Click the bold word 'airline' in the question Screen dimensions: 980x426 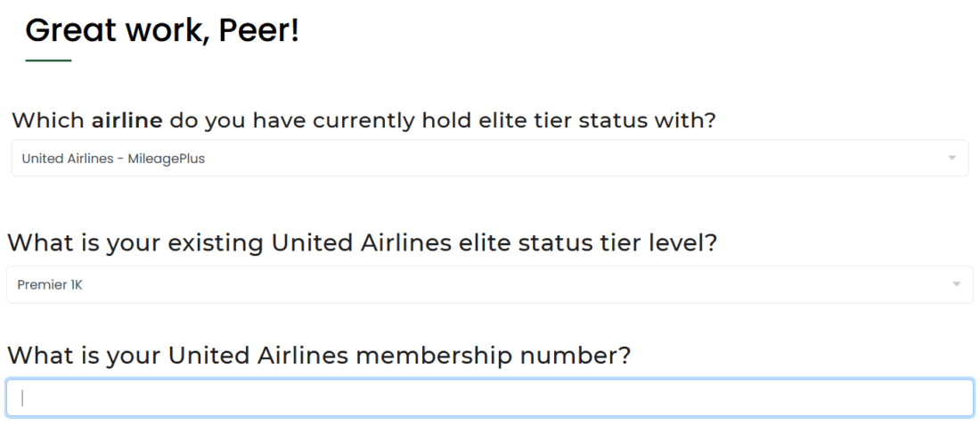click(x=127, y=120)
